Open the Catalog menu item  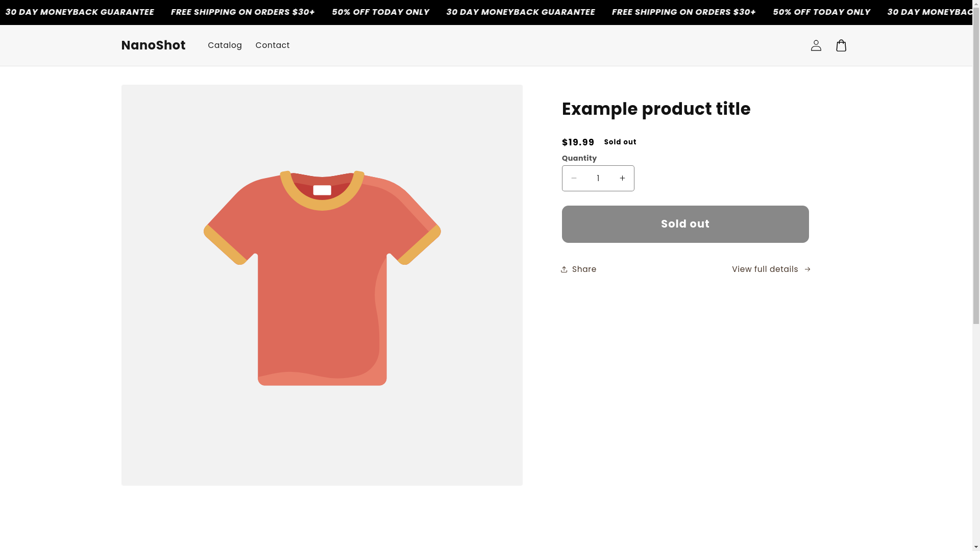[x=225, y=45]
